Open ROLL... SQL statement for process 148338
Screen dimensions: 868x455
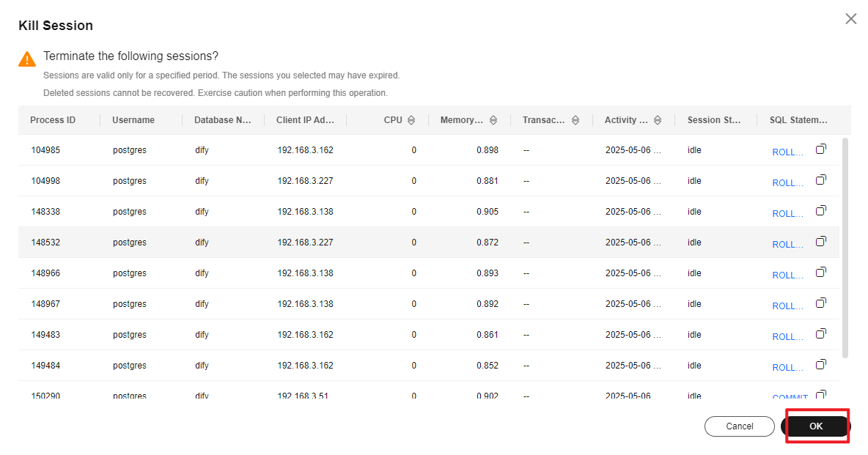point(788,214)
